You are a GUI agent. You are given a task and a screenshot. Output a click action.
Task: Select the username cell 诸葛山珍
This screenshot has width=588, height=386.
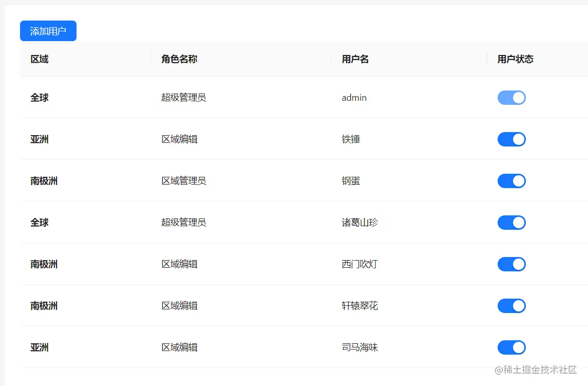(359, 223)
